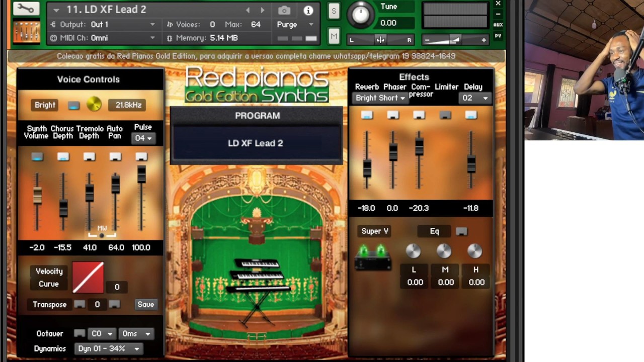Toggle the Chorus Depth switch
Image resolution: width=644 pixels, height=362 pixels.
coord(63,157)
